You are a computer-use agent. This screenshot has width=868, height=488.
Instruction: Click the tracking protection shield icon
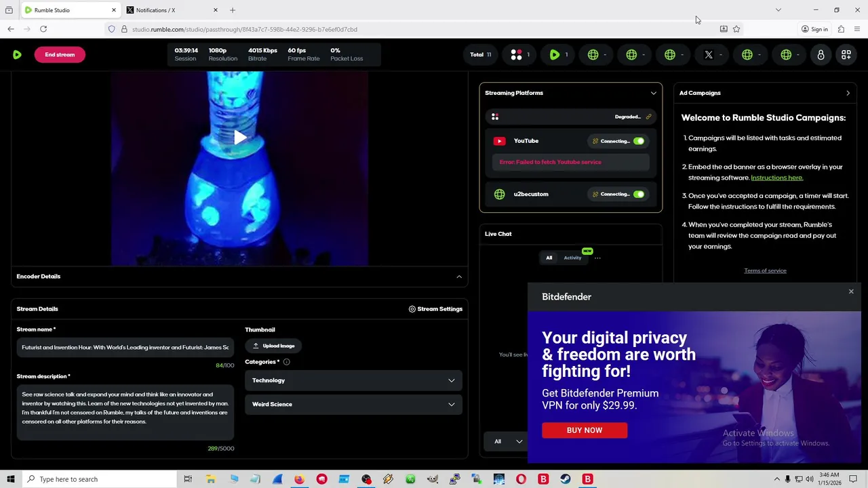tap(112, 29)
